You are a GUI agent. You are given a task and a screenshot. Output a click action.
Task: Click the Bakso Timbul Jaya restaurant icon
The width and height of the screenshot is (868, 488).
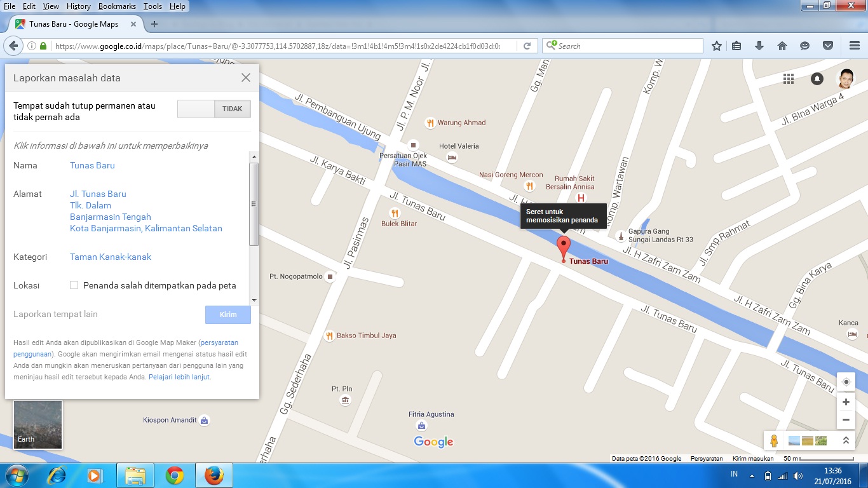[x=329, y=335]
